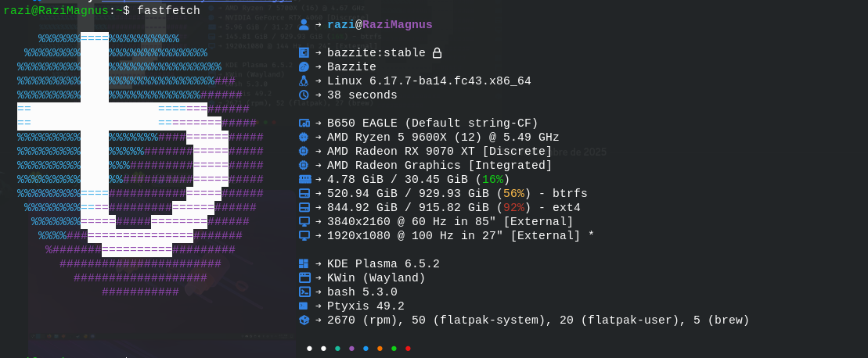This screenshot has width=868, height=358.
Task: Click the text 'KDE Plasma 6.5.2'
Action: [x=383, y=264]
